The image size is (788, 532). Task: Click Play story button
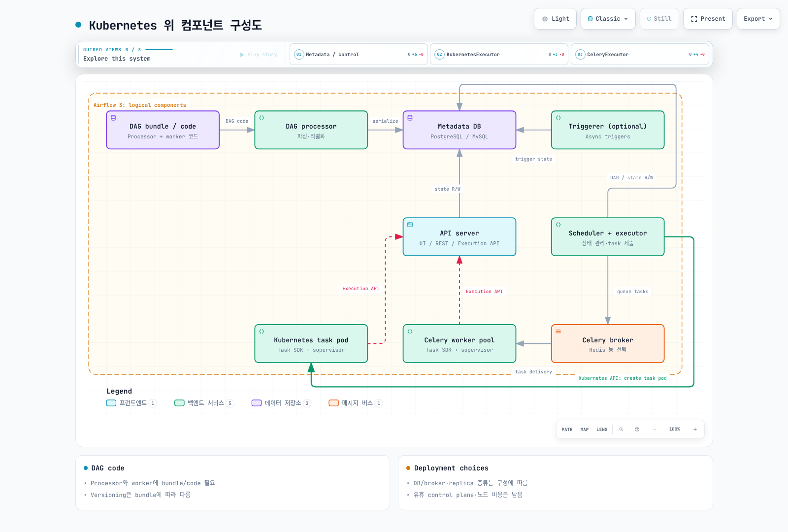coord(259,55)
